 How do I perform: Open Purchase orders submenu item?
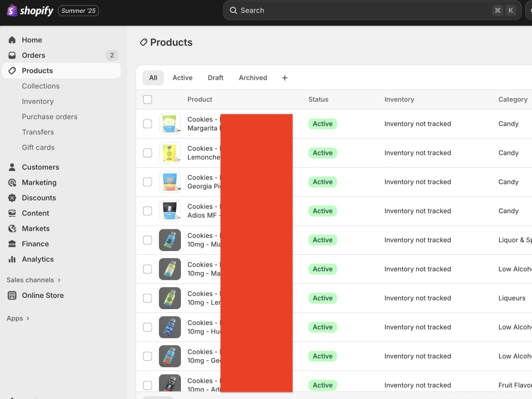click(x=49, y=117)
